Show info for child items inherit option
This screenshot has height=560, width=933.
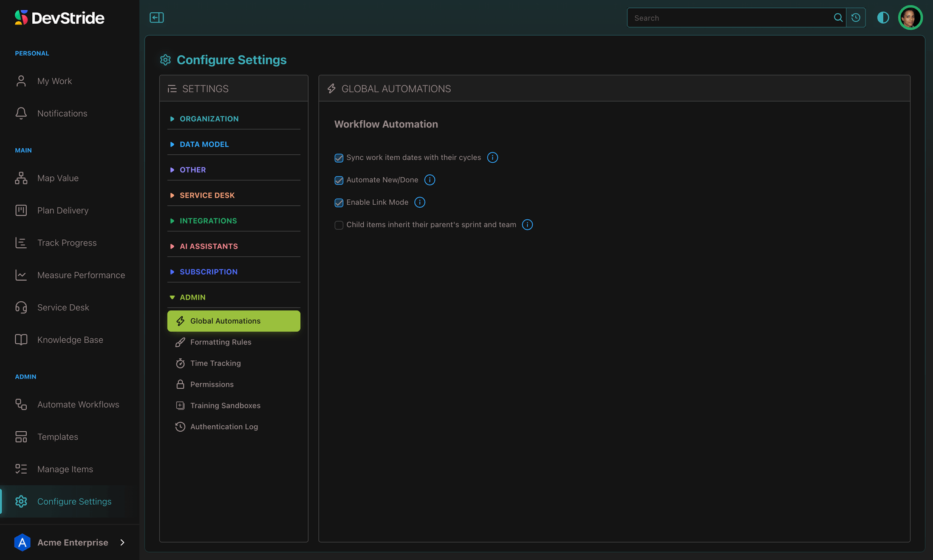point(527,225)
